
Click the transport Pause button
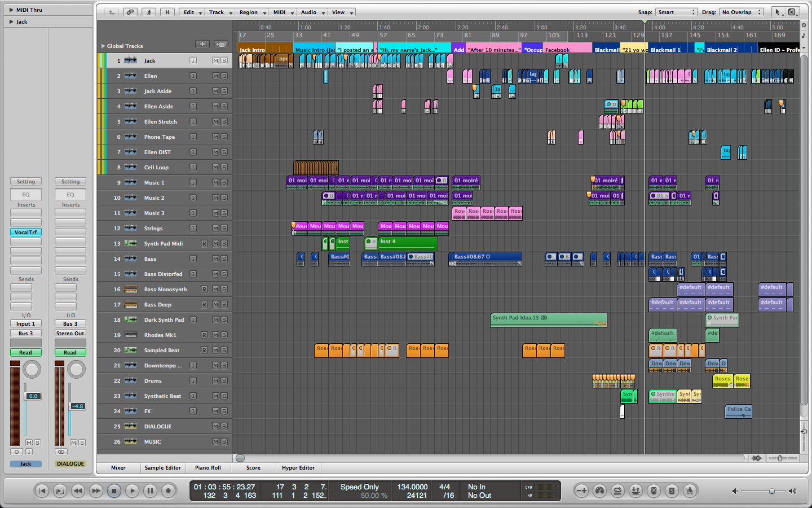pos(150,491)
